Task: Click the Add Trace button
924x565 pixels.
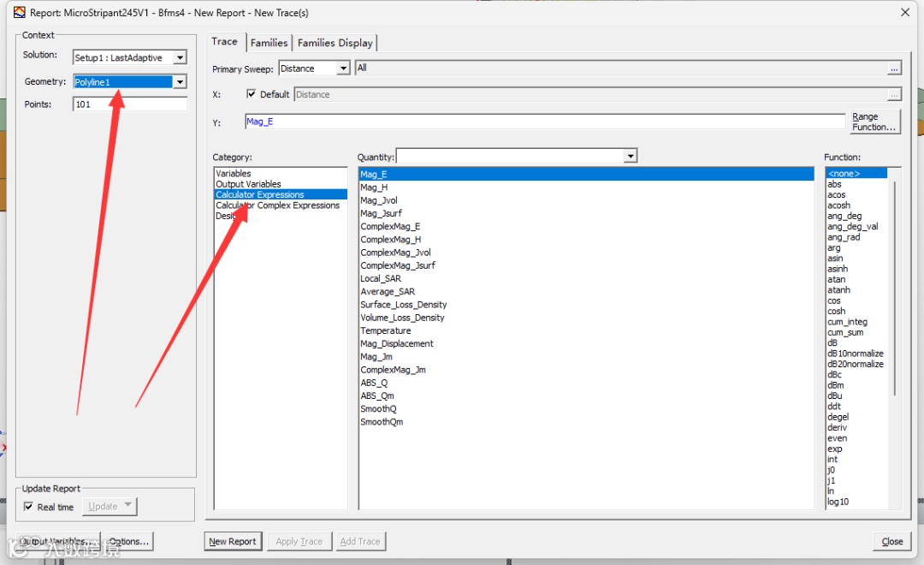Action: [360, 541]
